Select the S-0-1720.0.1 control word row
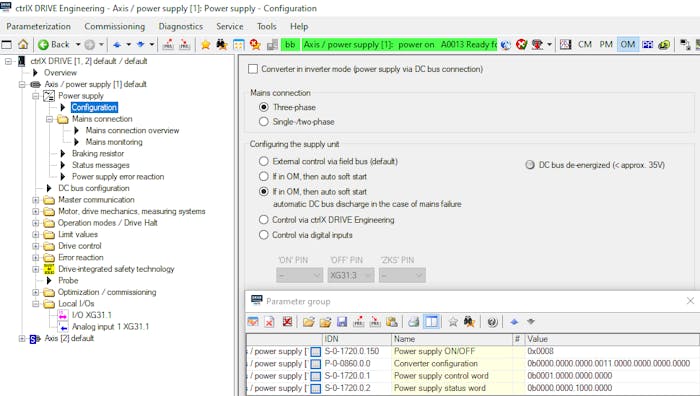This screenshot has width=700, height=396. [472, 376]
